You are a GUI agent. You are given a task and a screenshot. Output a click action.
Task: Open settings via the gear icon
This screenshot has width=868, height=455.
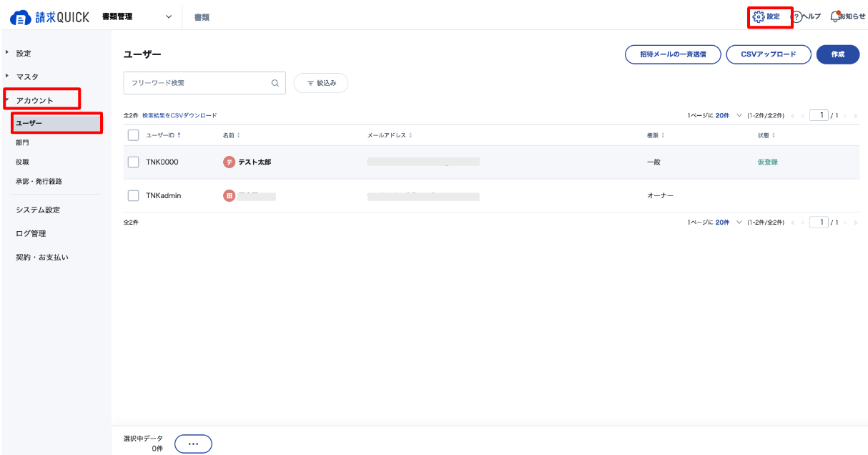click(759, 16)
